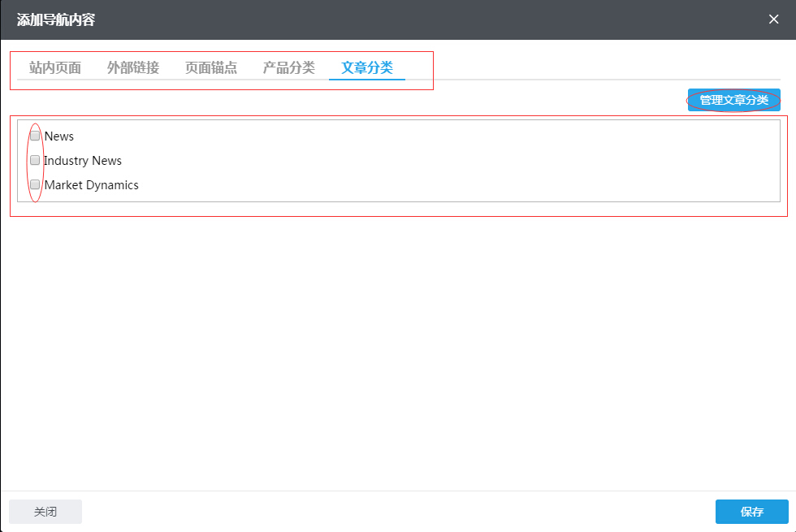The height and width of the screenshot is (532, 796).
Task: Select the 页面锚点 tab
Action: click(x=211, y=67)
